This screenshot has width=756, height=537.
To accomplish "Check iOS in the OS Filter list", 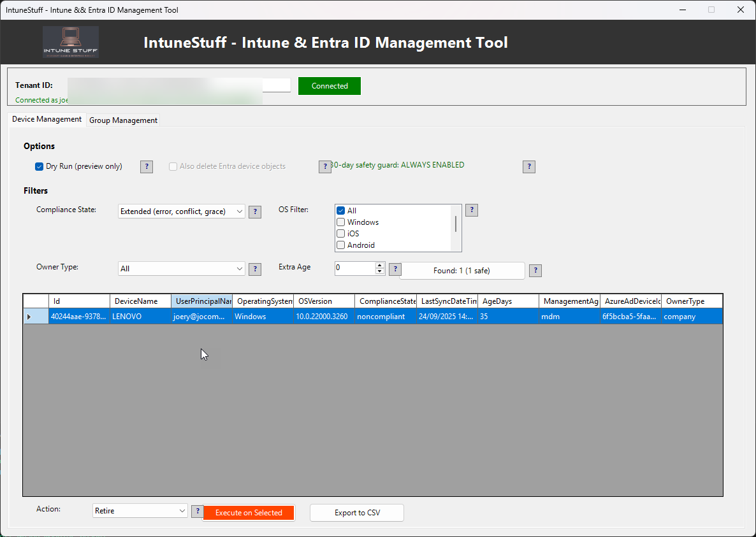I will [340, 233].
